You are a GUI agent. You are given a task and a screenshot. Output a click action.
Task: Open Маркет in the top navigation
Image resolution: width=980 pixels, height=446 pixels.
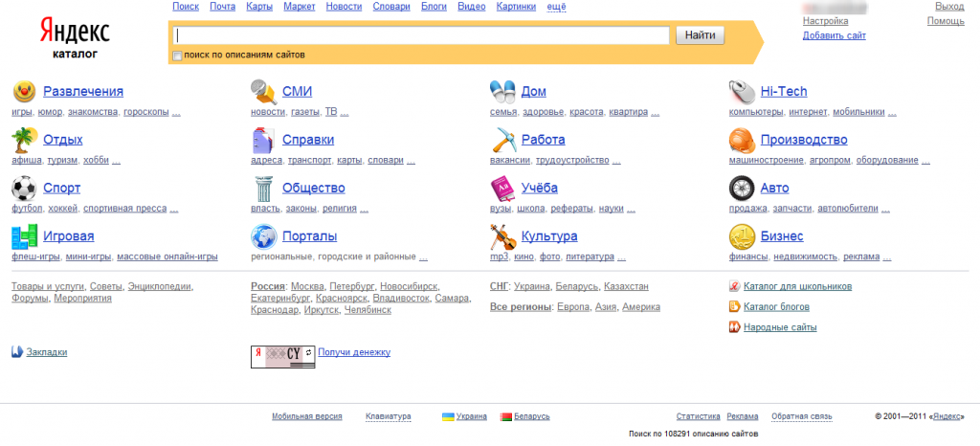click(300, 7)
